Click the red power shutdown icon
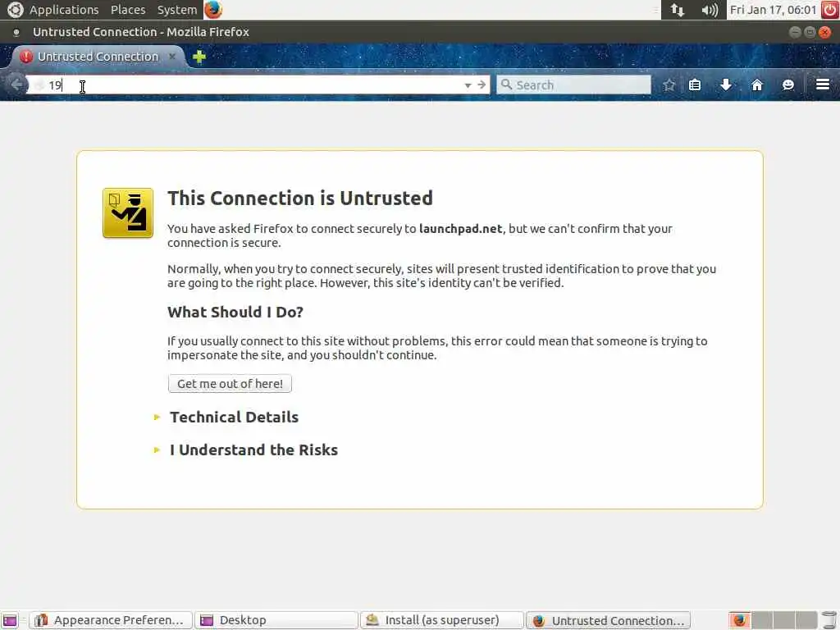 830,10
